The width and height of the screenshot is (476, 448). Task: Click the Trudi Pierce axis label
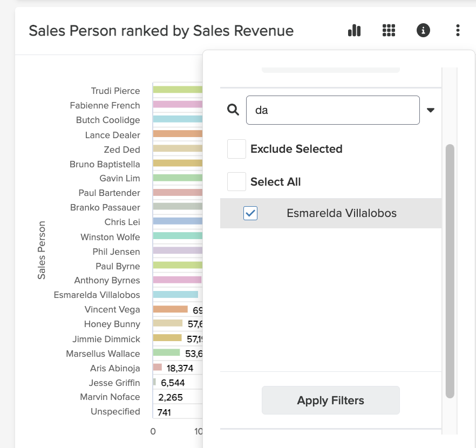[115, 91]
